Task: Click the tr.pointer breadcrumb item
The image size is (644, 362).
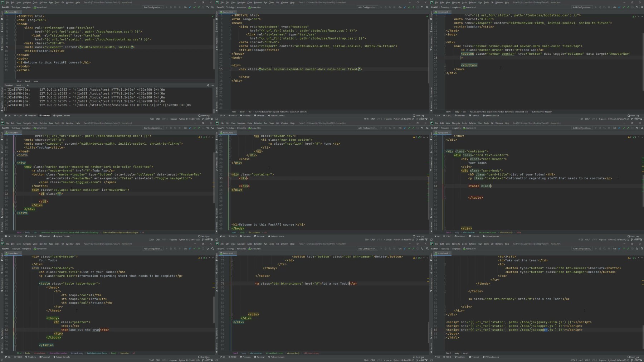Action: pyautogui.click(x=125, y=353)
